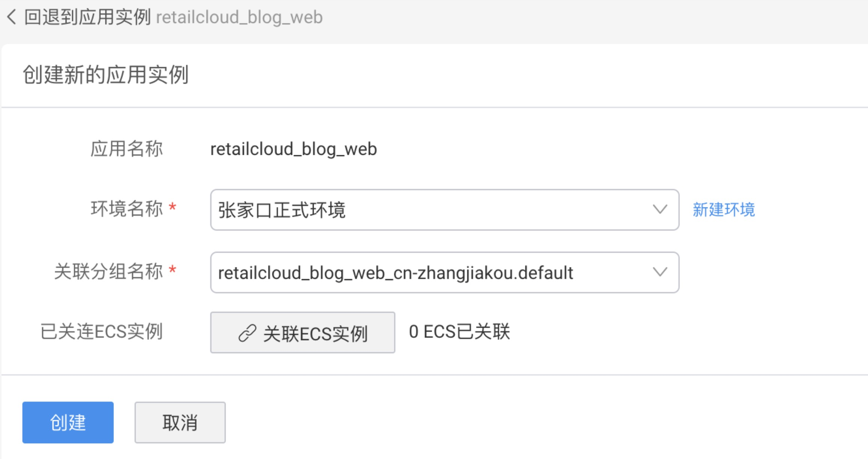Click the chain-link icon in the ECS button
Screen dimensions: 868x459
click(x=247, y=333)
